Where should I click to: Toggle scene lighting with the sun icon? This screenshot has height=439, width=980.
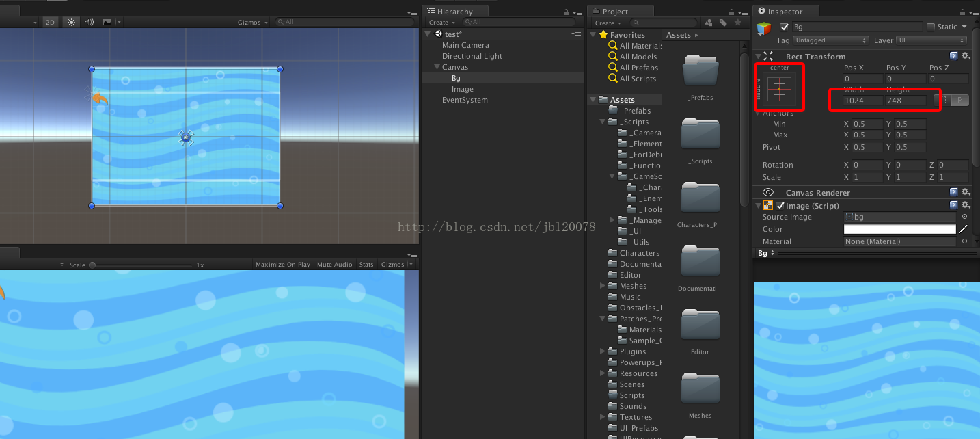[71, 22]
